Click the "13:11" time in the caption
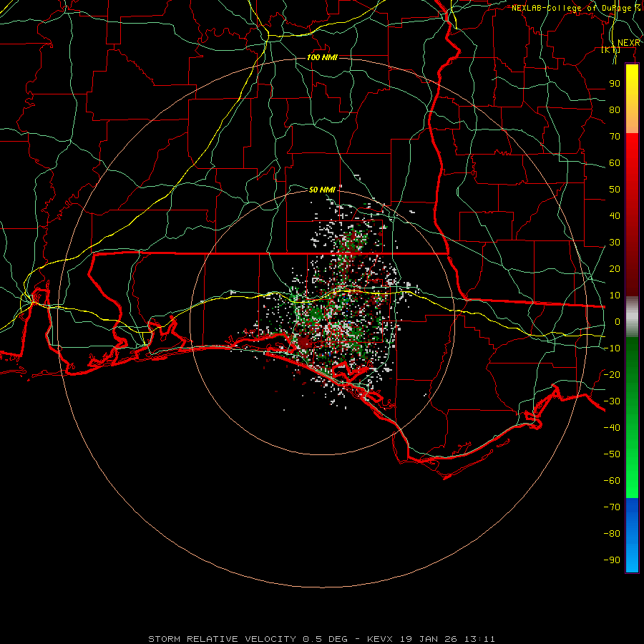The height and width of the screenshot is (644, 644). click(479, 639)
